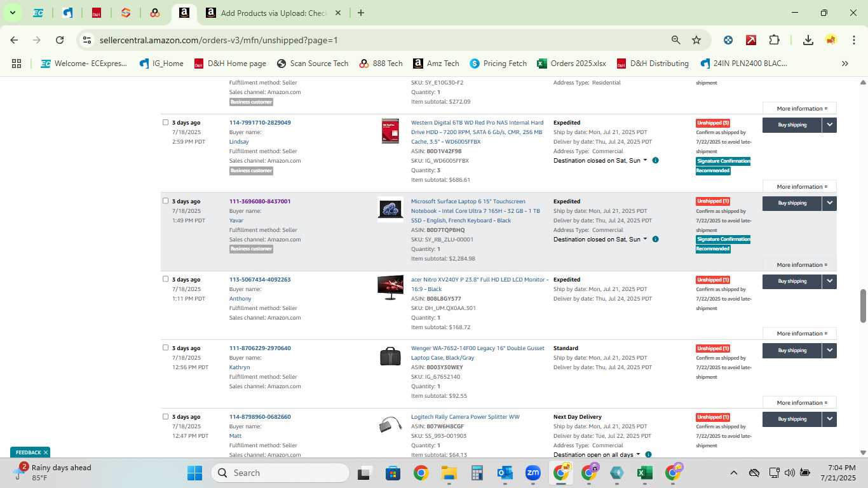The width and height of the screenshot is (868, 488).
Task: Reload the Seller Central page
Action: pos(60,40)
